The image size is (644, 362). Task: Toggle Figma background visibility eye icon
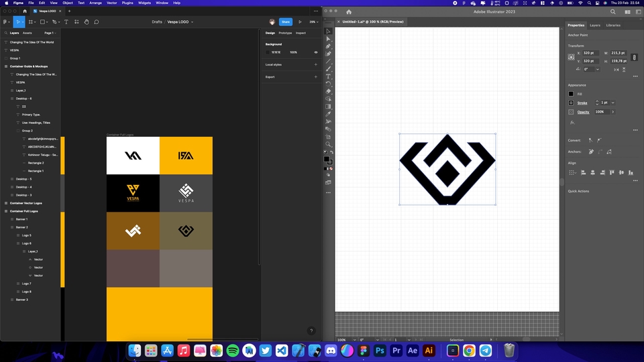click(316, 52)
